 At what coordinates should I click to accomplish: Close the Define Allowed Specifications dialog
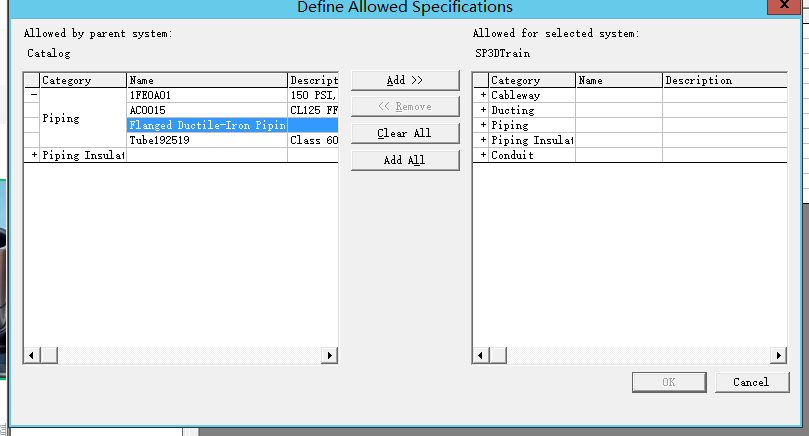(x=784, y=5)
